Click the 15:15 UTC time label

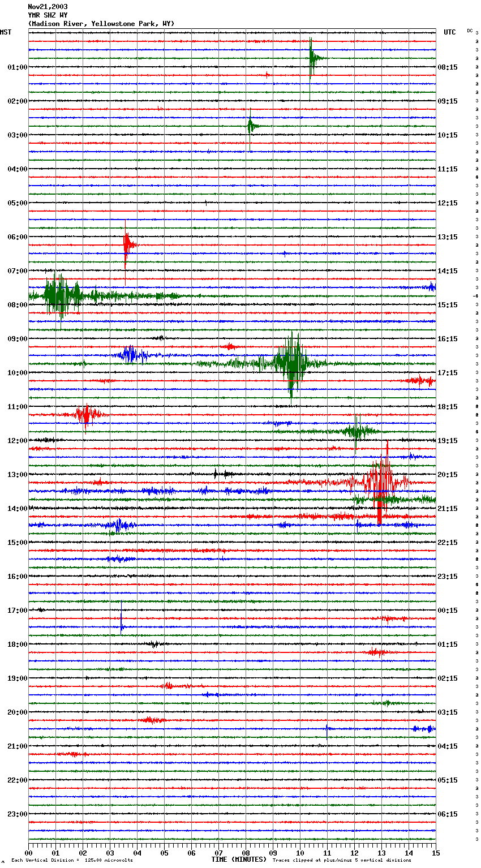pos(448,305)
